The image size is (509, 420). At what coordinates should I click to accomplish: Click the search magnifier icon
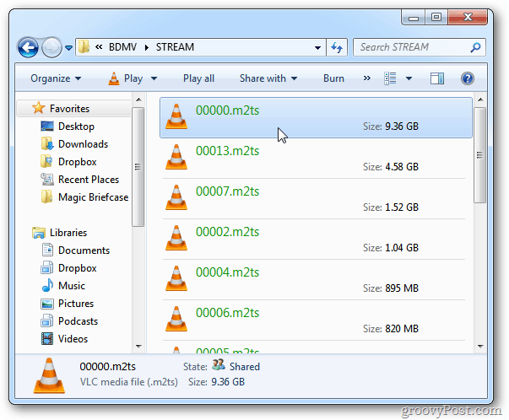click(x=475, y=47)
